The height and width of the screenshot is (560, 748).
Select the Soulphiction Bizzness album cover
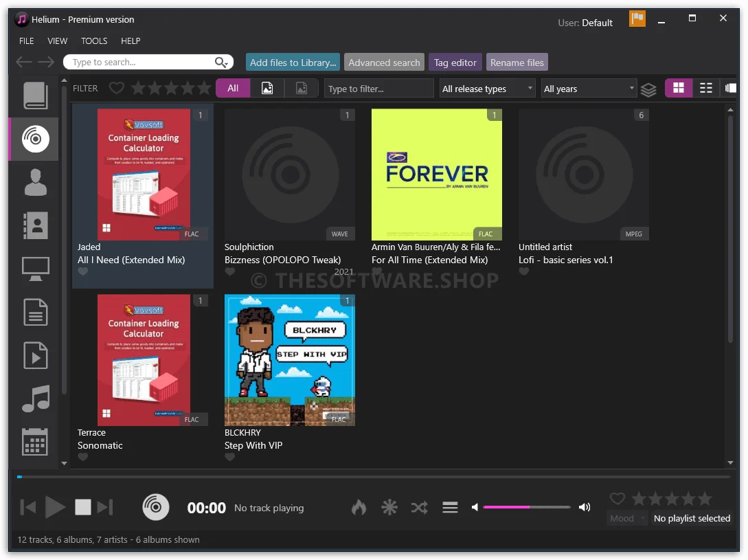coord(290,175)
